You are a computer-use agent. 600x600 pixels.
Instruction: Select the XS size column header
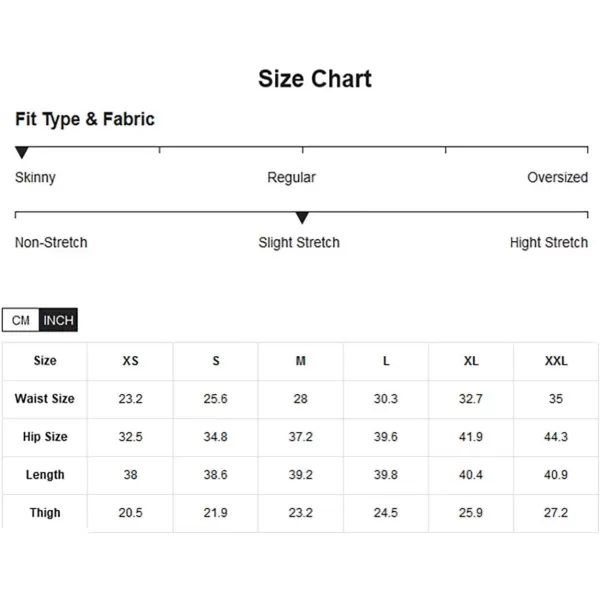pos(130,361)
